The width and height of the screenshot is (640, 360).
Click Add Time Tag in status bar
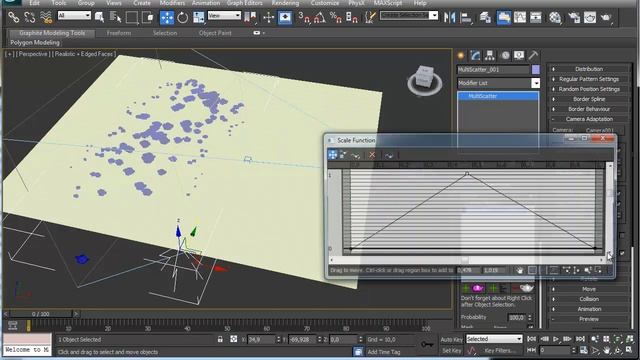coord(384,352)
